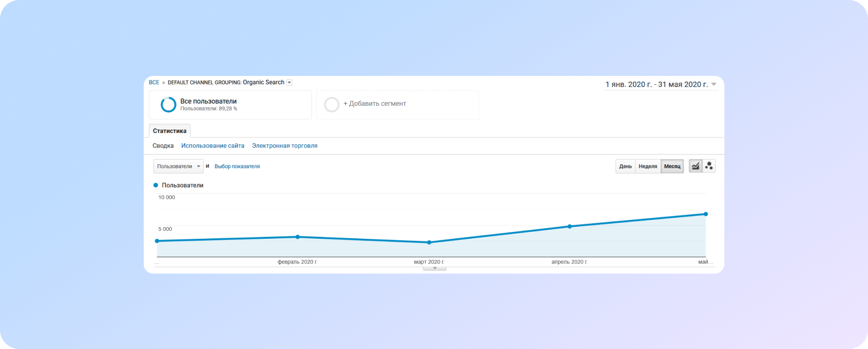Open the Электронная торговля sub-tab
868x349 pixels.
point(285,145)
